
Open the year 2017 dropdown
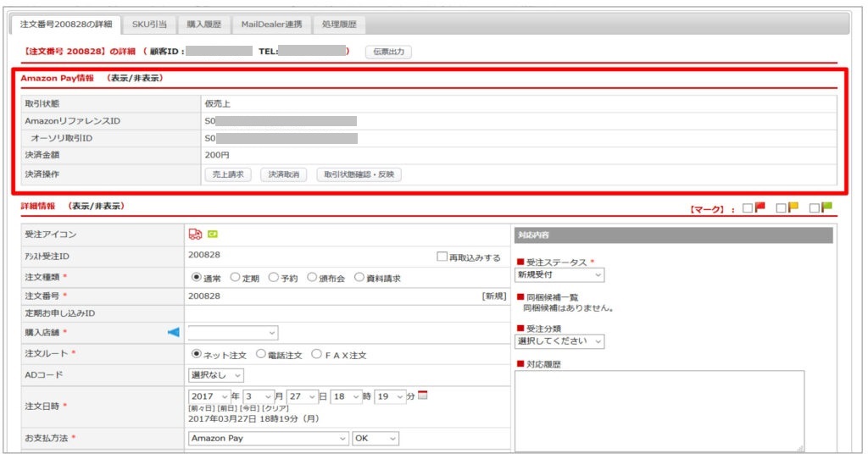pyautogui.click(x=209, y=396)
